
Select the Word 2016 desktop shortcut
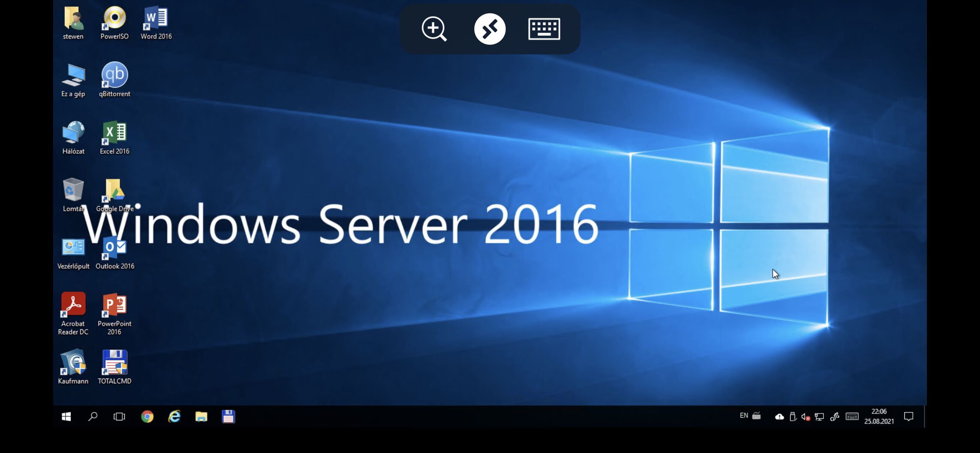(156, 23)
